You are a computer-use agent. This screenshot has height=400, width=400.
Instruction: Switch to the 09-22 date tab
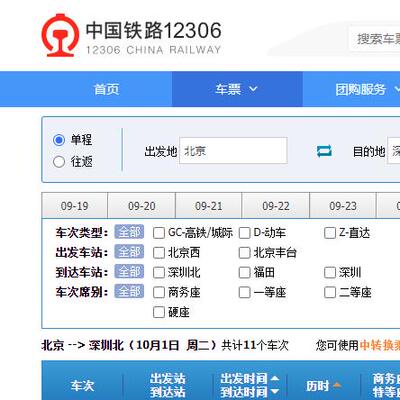pyautogui.click(x=276, y=206)
